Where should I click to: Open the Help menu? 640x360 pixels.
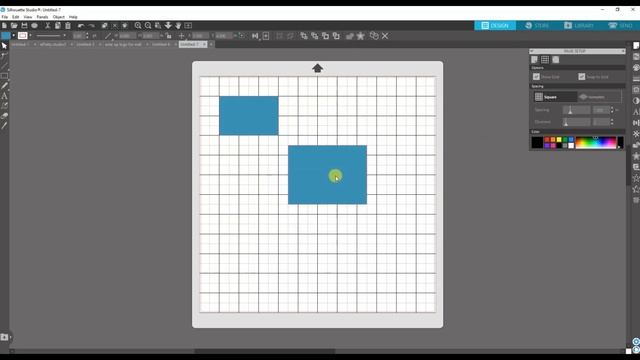tap(73, 17)
